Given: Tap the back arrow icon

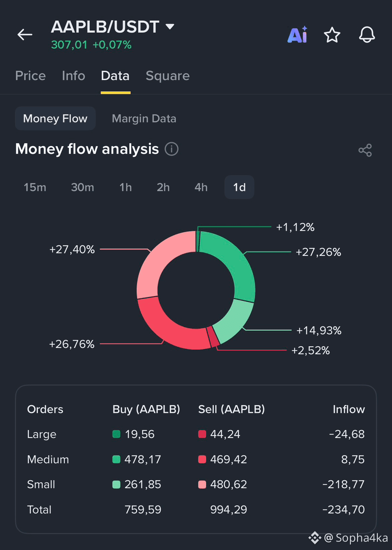Looking at the screenshot, I should click(x=25, y=35).
